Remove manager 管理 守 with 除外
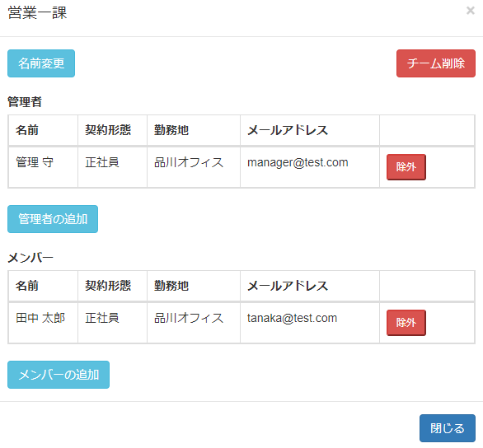Viewport: 483px width, 448px height. 406,167
